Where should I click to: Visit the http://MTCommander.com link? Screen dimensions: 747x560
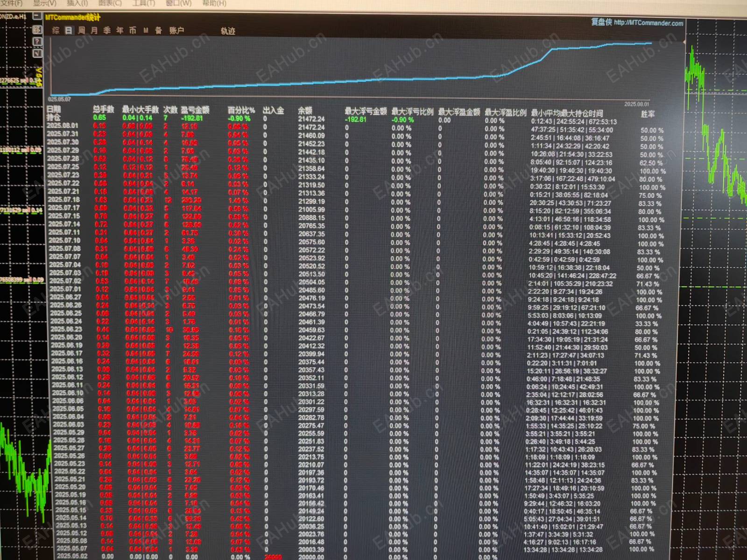648,22
